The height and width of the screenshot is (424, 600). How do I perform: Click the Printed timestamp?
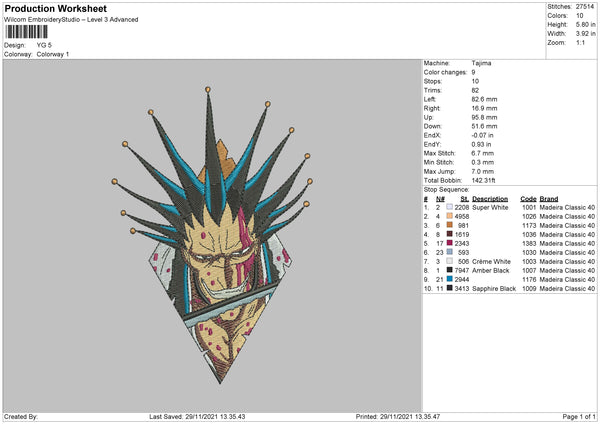point(398,417)
